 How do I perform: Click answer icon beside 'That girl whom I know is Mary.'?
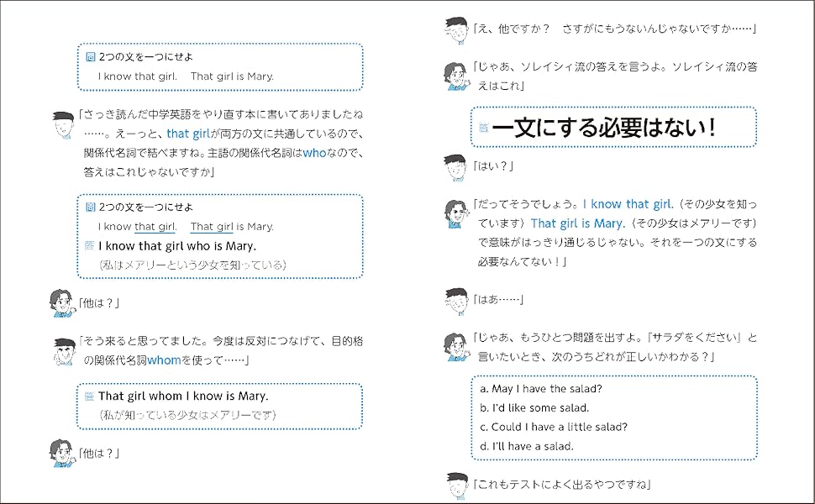pyautogui.click(x=89, y=396)
